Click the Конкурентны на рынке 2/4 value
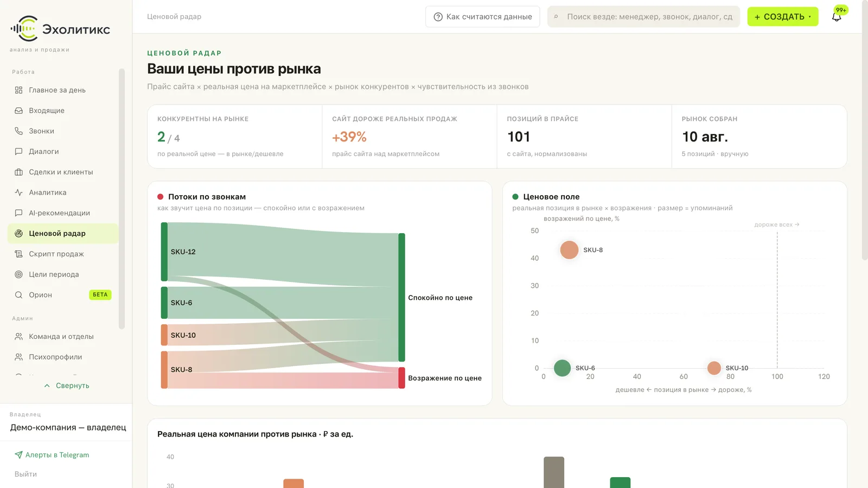Screen dimensions: 868x488 169,137
